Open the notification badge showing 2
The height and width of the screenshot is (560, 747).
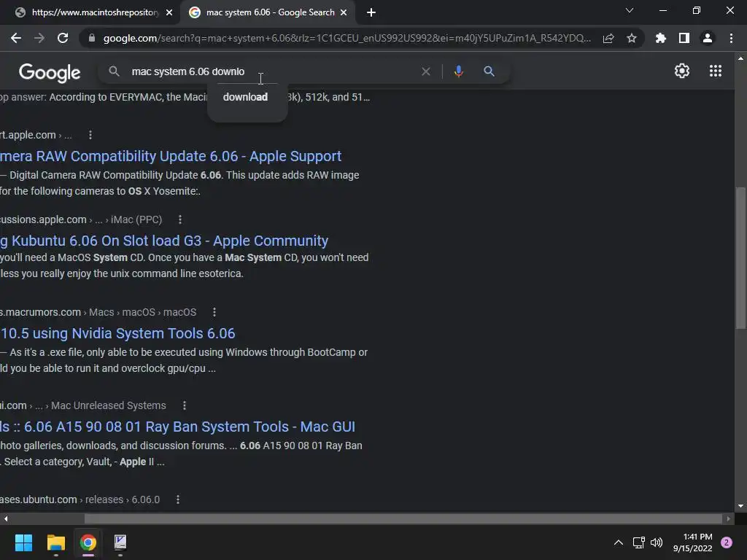pyautogui.click(x=727, y=542)
